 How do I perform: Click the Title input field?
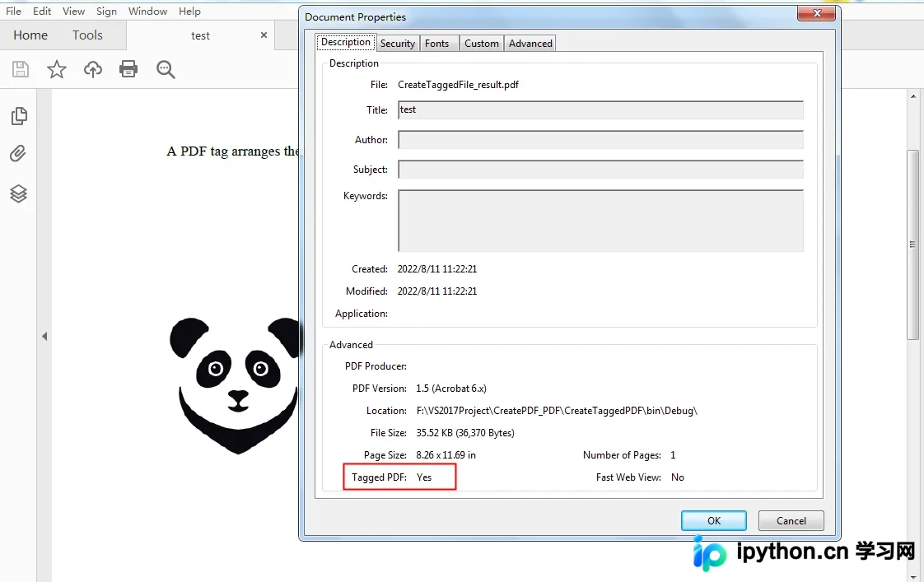(x=600, y=110)
